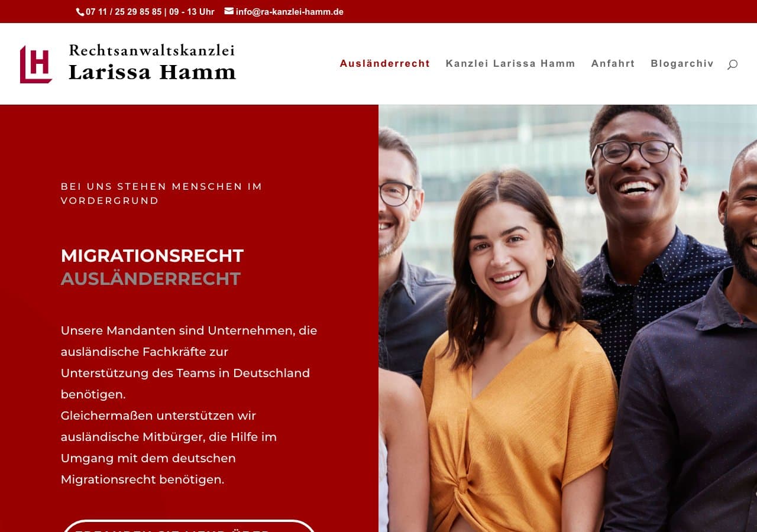Open the Ausländerrecht menu item
Viewport: 757px width, 532px height.
pyautogui.click(x=384, y=64)
